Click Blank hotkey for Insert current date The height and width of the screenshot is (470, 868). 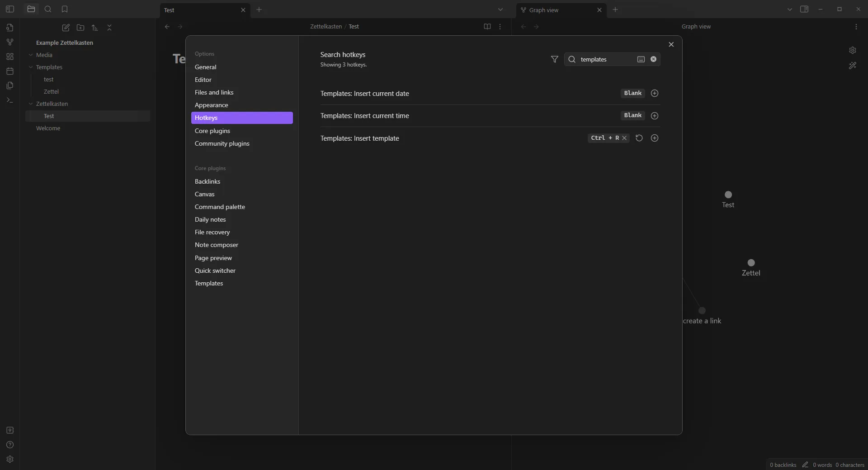pos(633,93)
